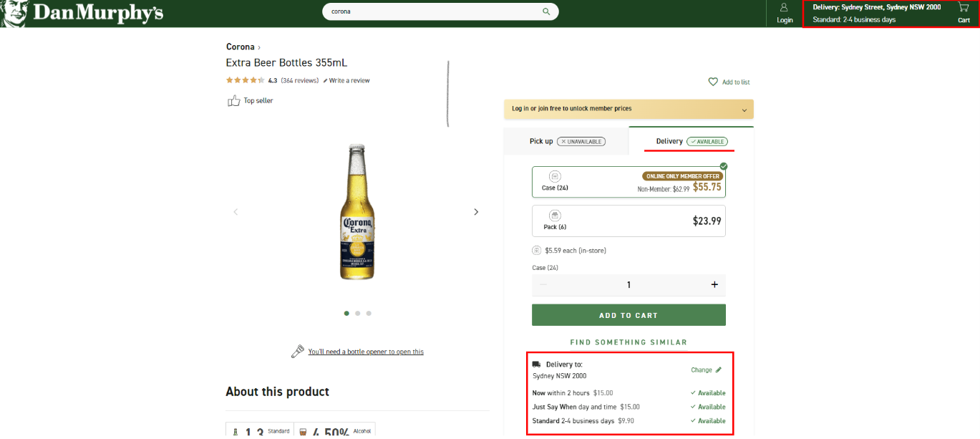Click the corona search input field
The width and height of the screenshot is (980, 439).
point(430,11)
